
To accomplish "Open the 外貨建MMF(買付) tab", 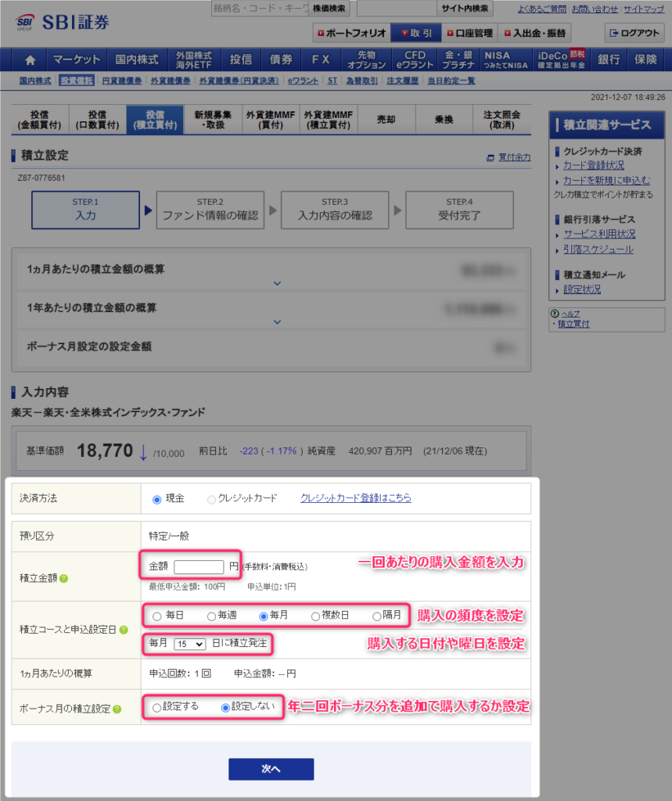I will (271, 120).
